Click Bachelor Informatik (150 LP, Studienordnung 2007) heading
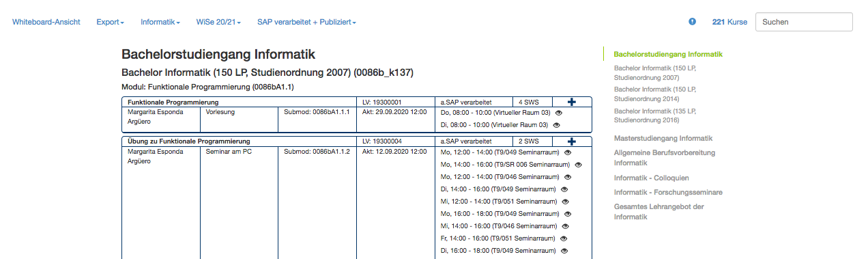Viewport: 868px width, 259px height. [267, 72]
